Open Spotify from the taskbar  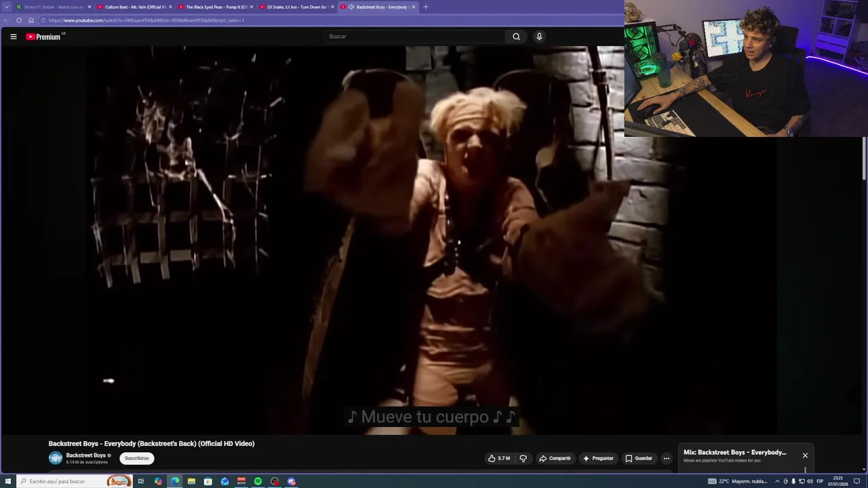[x=258, y=481]
